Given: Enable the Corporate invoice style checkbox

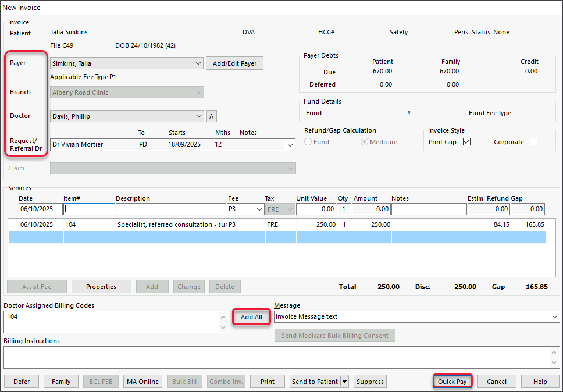Looking at the screenshot, I should 533,142.
